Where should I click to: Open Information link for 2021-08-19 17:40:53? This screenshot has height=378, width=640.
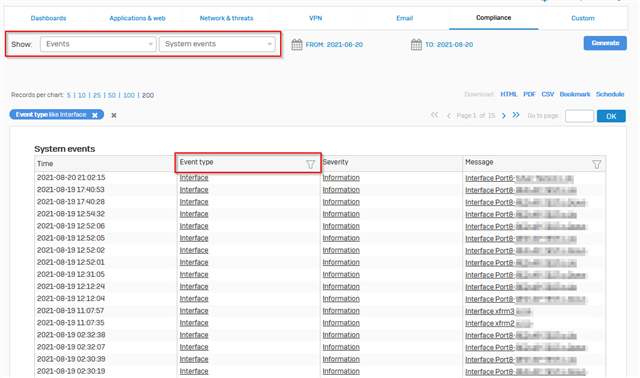click(341, 190)
